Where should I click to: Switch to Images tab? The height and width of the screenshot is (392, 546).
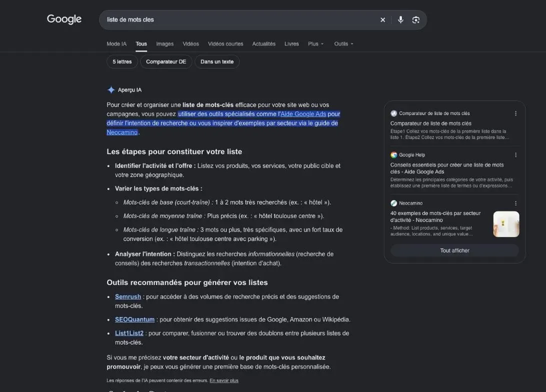(165, 44)
